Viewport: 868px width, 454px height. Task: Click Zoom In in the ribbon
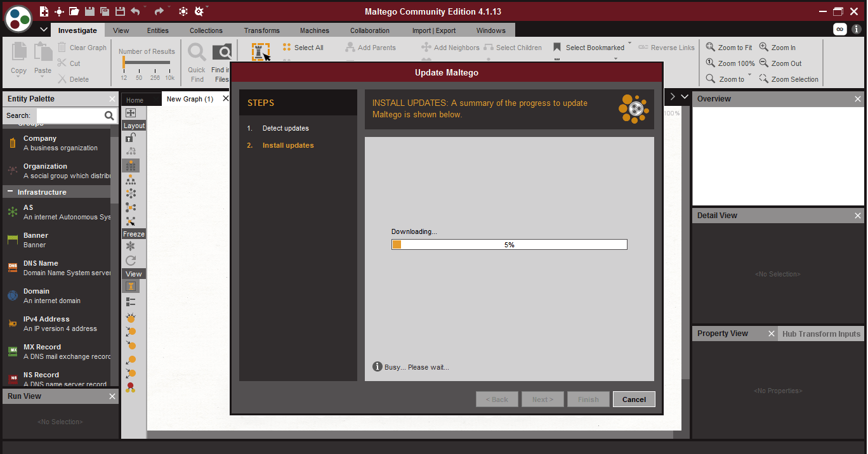(x=777, y=48)
